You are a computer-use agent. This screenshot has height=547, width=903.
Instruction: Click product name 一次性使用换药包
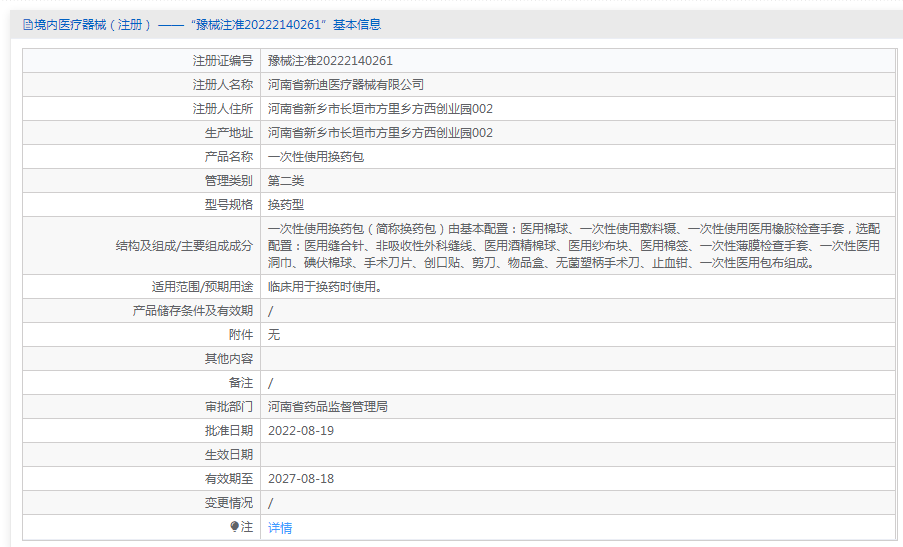[316, 157]
